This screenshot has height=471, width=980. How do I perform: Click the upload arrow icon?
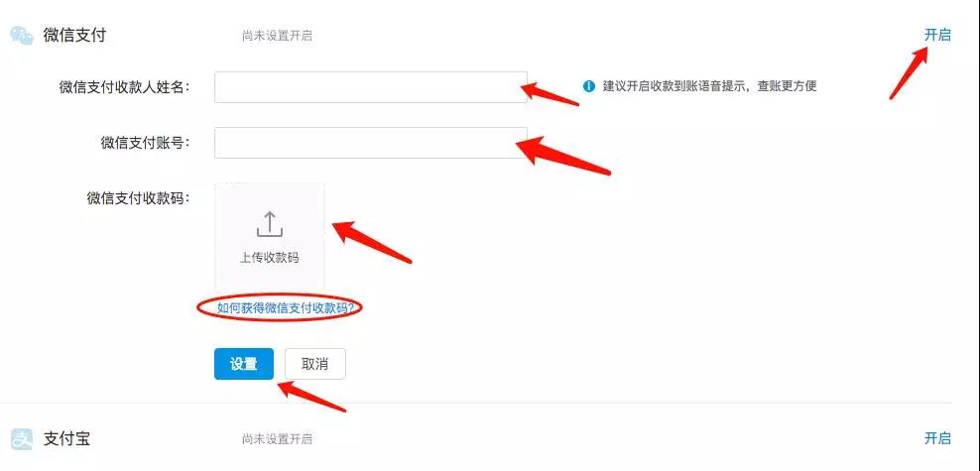[x=270, y=224]
